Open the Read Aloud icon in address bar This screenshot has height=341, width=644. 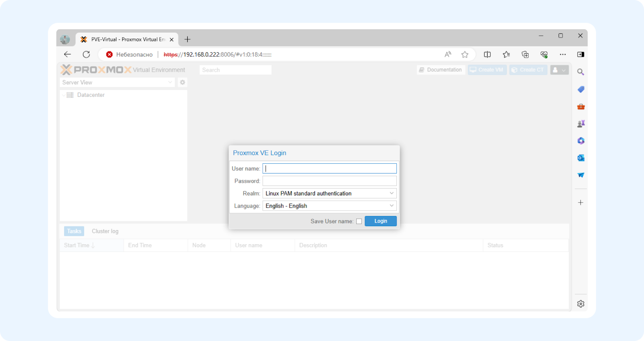pos(448,54)
